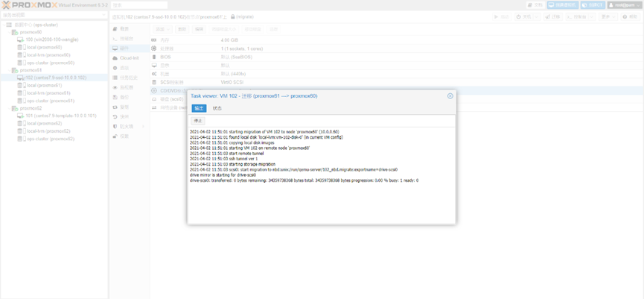This screenshot has height=299, width=644.
Task: Open the Cloud-Init cloud icon
Action: [x=115, y=58]
